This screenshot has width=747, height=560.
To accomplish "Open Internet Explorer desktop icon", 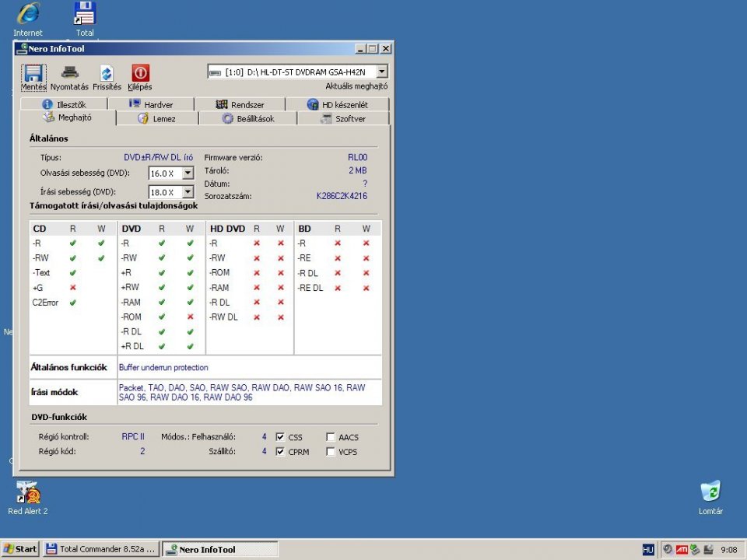I will [28, 13].
